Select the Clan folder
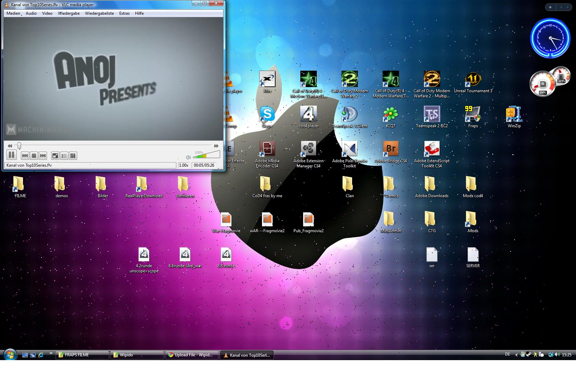 pyautogui.click(x=350, y=187)
